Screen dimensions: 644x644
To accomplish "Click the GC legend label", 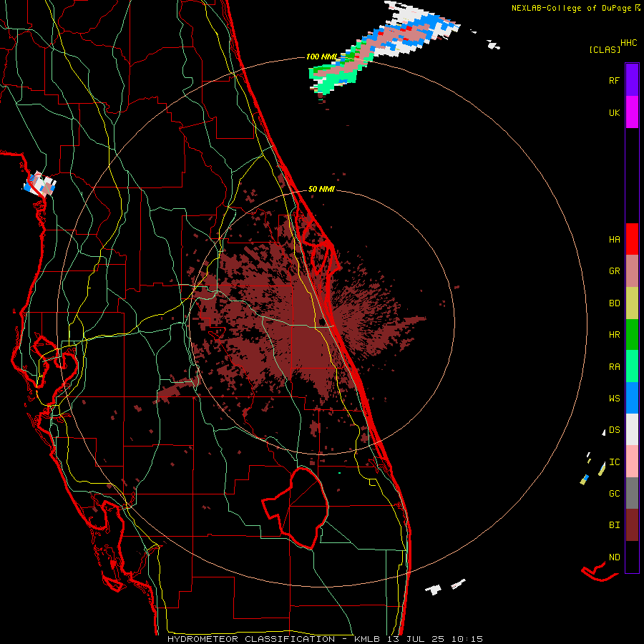I will pos(614,494).
